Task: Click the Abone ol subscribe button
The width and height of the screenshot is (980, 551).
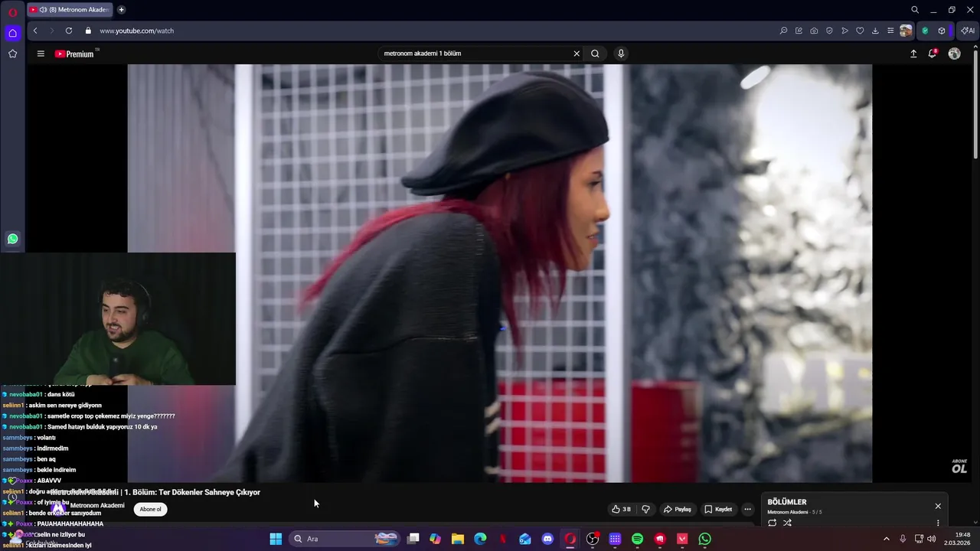Action: pos(150,509)
